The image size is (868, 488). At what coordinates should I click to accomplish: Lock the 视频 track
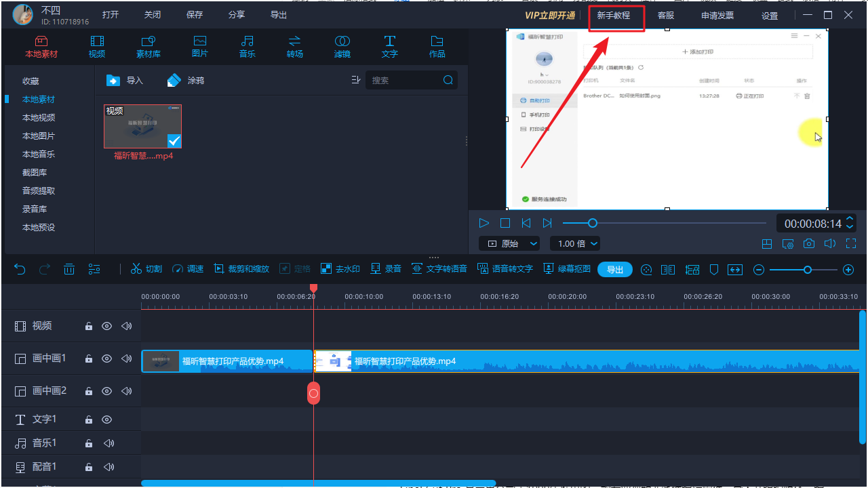pos(89,326)
